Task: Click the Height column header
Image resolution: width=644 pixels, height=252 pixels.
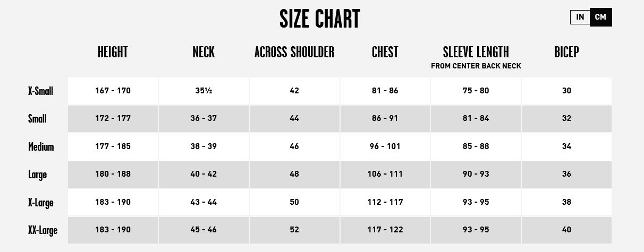Action: [x=113, y=52]
